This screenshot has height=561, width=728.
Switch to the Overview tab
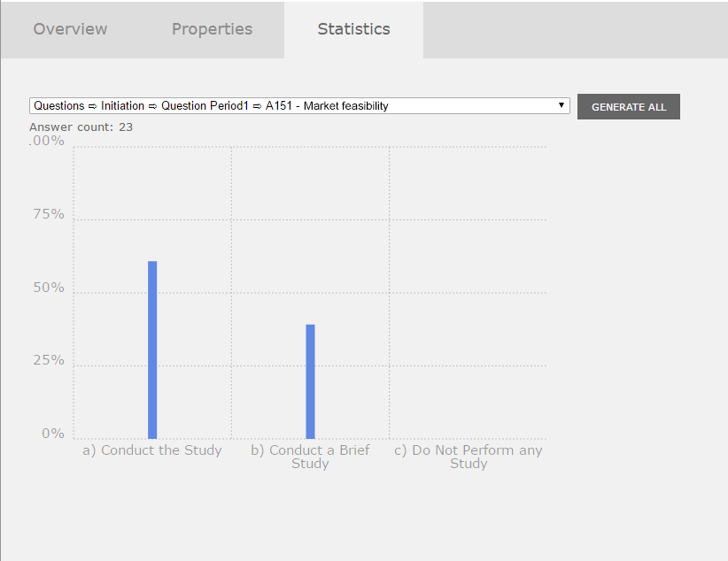pyautogui.click(x=70, y=29)
